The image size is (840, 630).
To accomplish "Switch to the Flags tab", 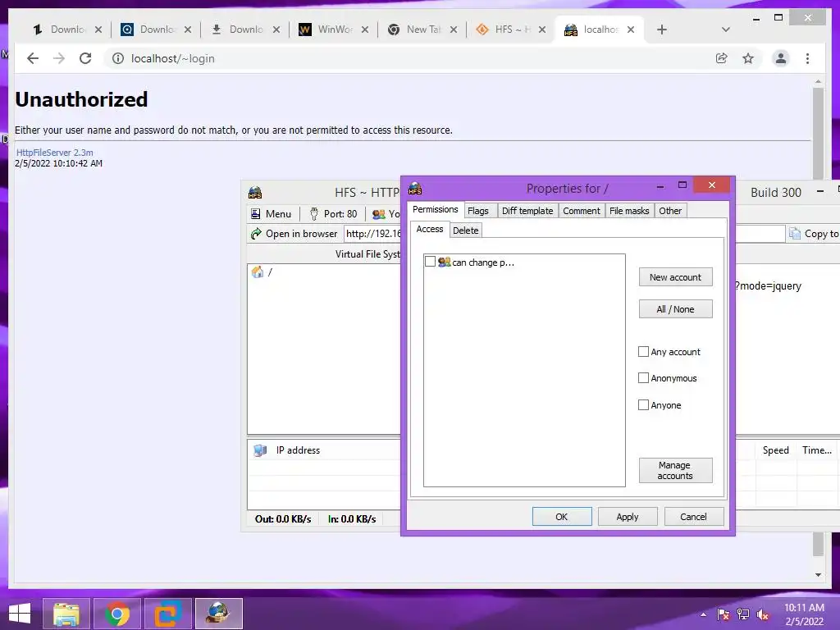I will click(478, 211).
